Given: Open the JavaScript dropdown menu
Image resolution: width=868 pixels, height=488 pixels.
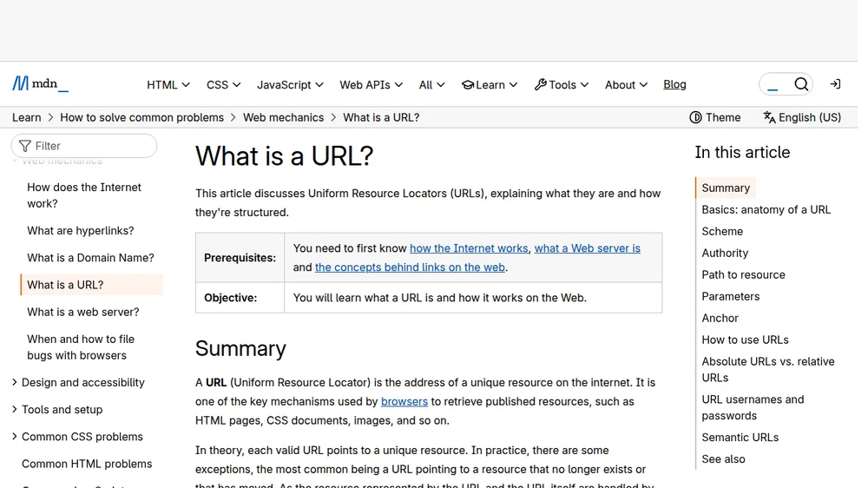Looking at the screenshot, I should (290, 85).
